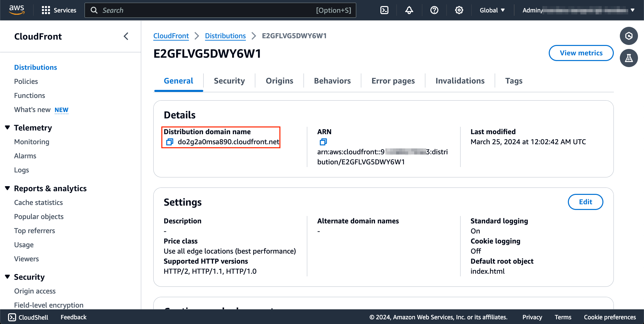Open the Terms footer link

click(563, 317)
